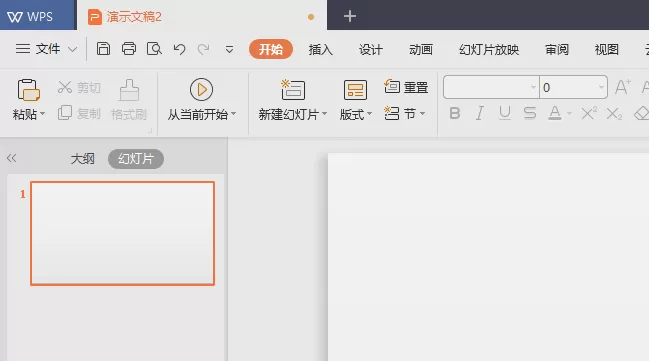
Task: Open the font name combo box
Action: click(x=491, y=87)
